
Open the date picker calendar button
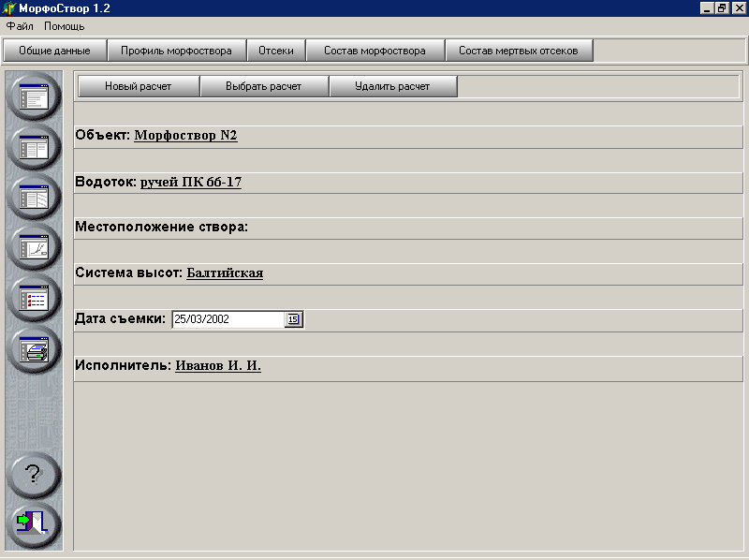(x=293, y=319)
